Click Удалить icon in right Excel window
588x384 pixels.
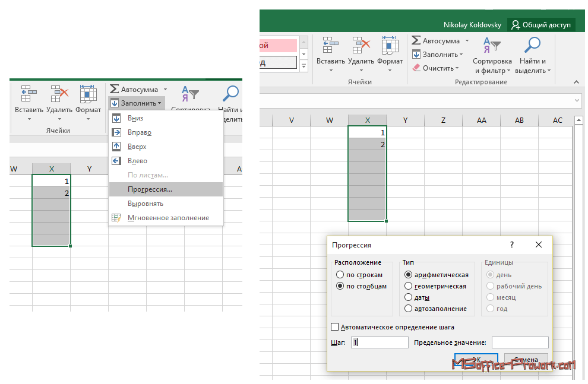point(361,45)
